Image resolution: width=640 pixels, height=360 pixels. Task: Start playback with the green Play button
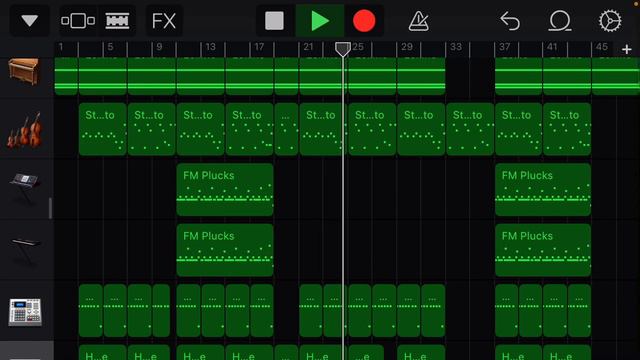pyautogui.click(x=320, y=20)
